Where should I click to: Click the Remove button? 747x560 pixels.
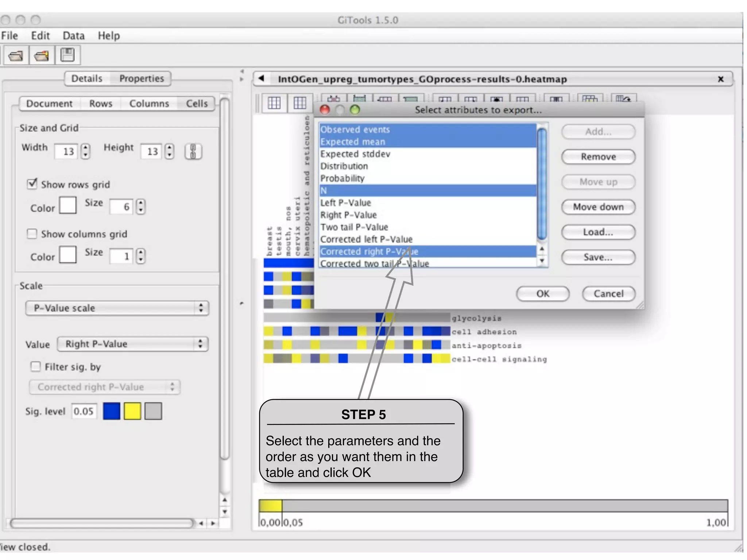pyautogui.click(x=598, y=157)
